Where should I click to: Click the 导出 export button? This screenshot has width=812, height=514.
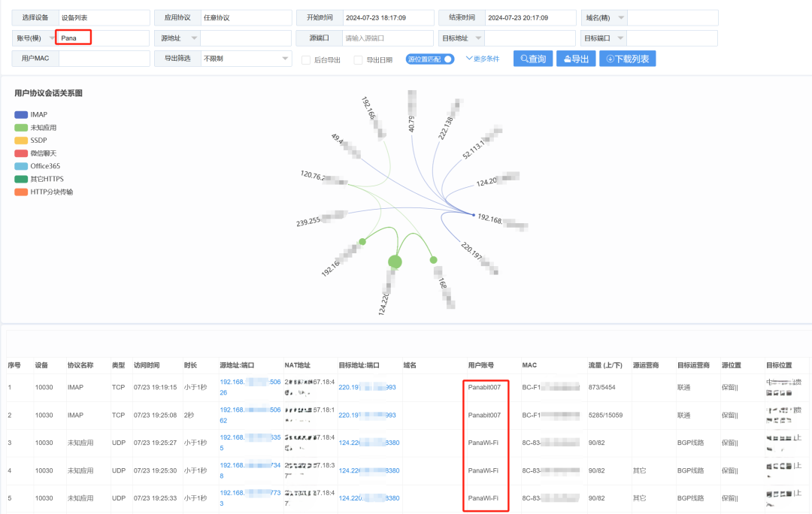click(x=576, y=59)
